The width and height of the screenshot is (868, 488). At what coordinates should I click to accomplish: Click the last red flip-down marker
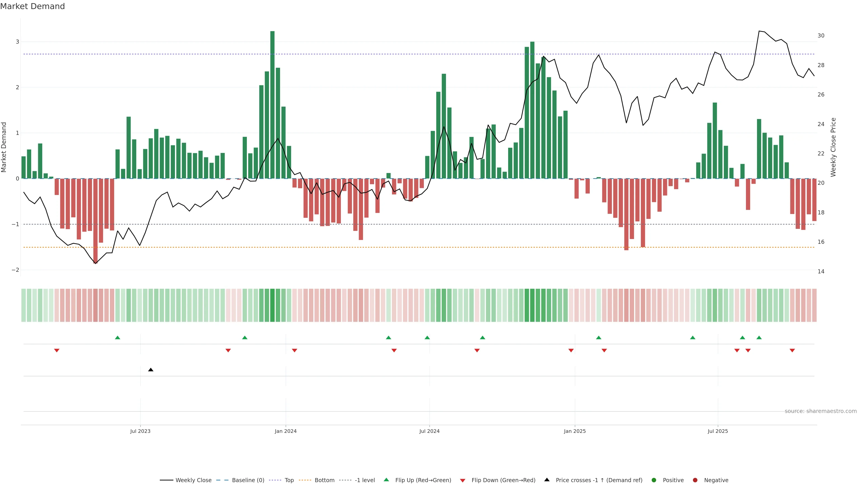792,351
